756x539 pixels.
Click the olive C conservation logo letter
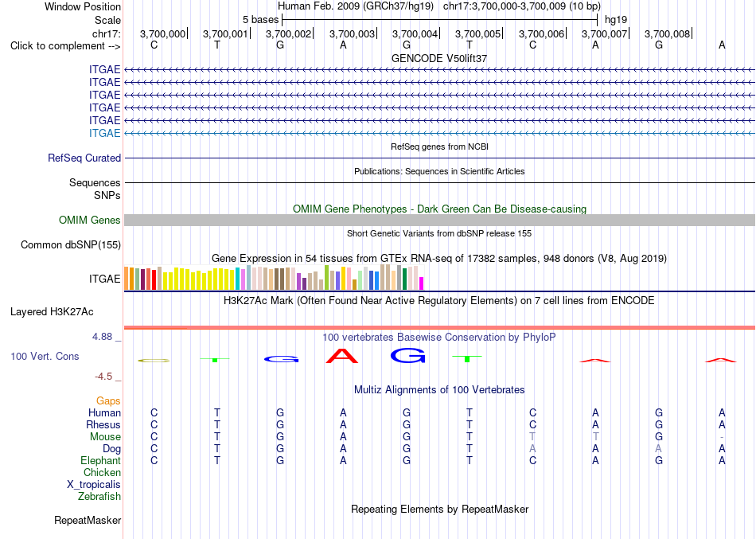pyautogui.click(x=154, y=361)
